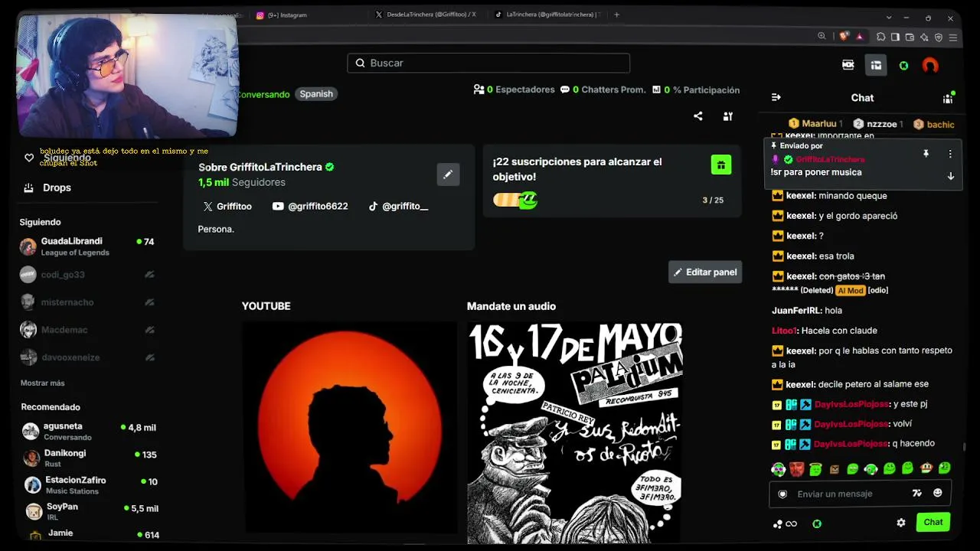Screen dimensions: 980x551
Task: Send message with green Chat button
Action: tap(933, 522)
